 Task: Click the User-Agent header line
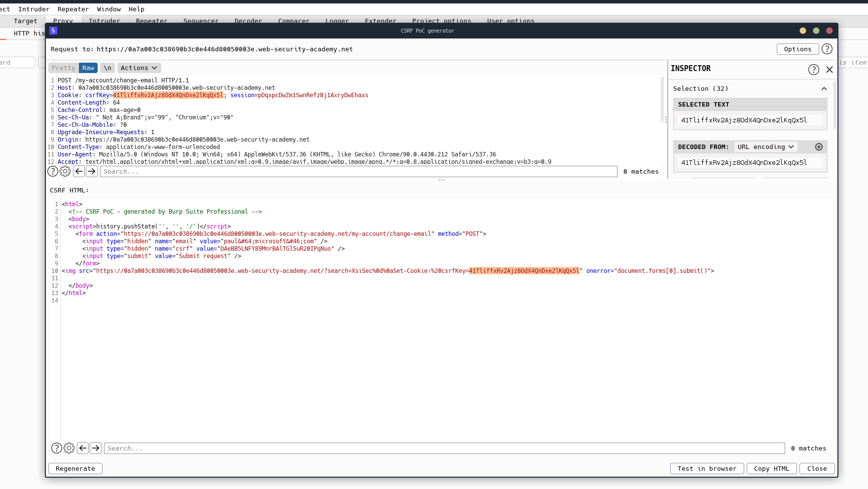[x=277, y=154]
